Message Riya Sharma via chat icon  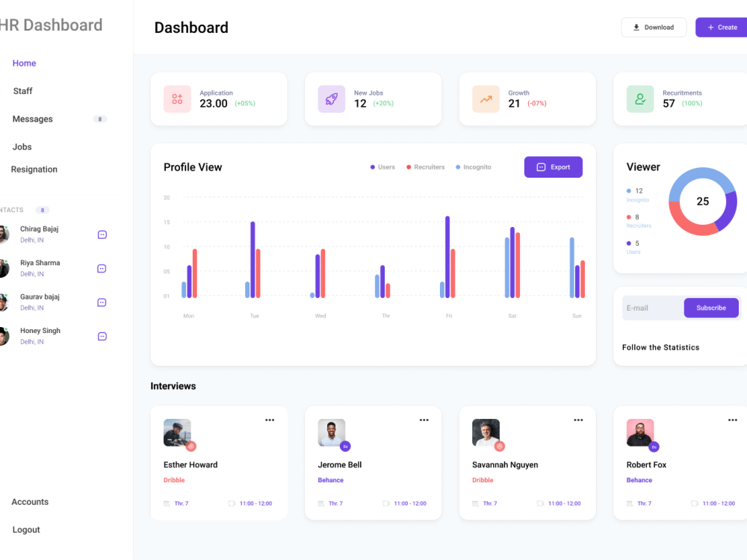(x=102, y=269)
